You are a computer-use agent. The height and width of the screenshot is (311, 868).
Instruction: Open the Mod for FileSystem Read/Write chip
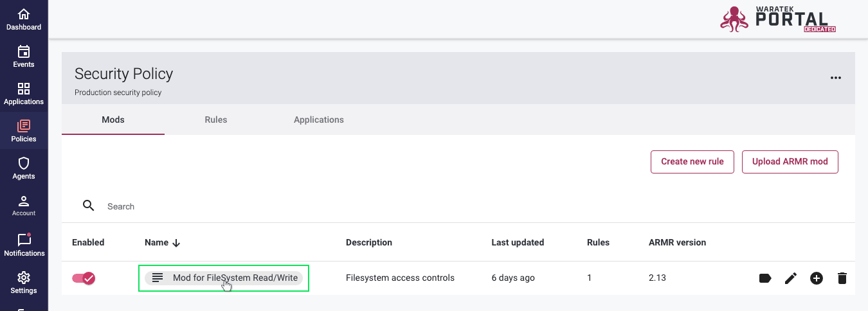pyautogui.click(x=224, y=278)
